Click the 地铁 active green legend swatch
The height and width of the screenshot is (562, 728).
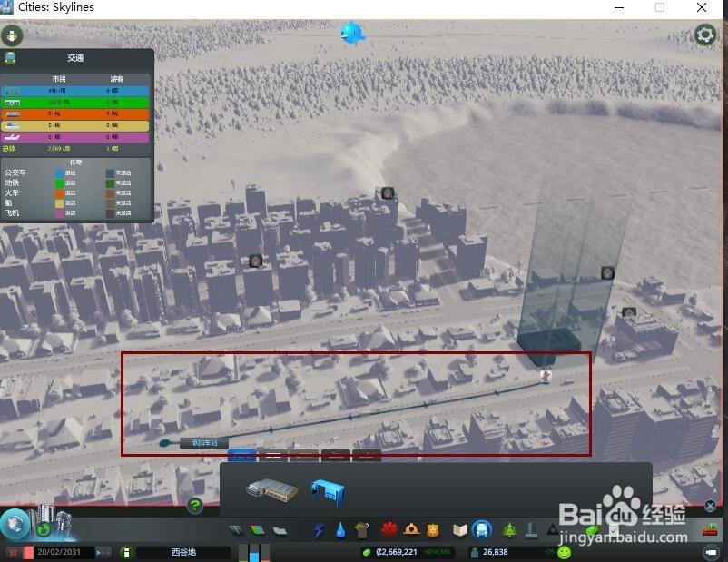point(59,183)
